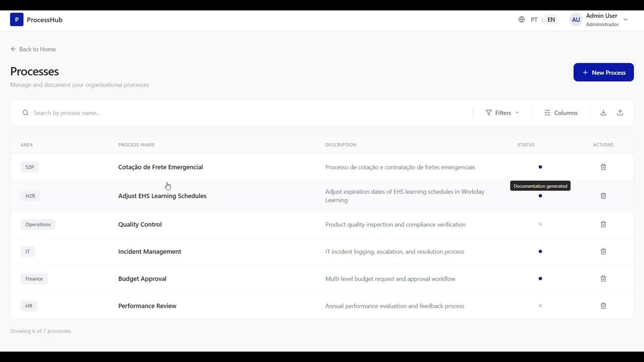
Task: Open the Columns selector
Action: [x=560, y=113]
